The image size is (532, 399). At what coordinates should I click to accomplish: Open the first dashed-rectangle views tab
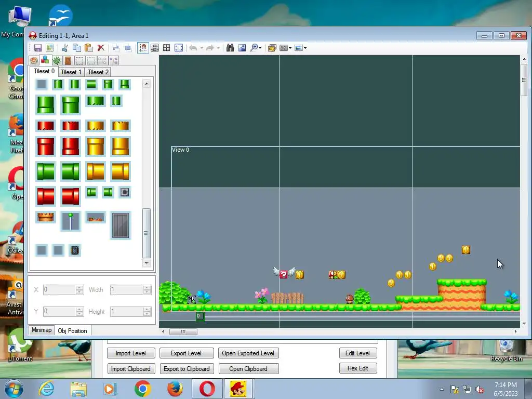[x=79, y=61]
